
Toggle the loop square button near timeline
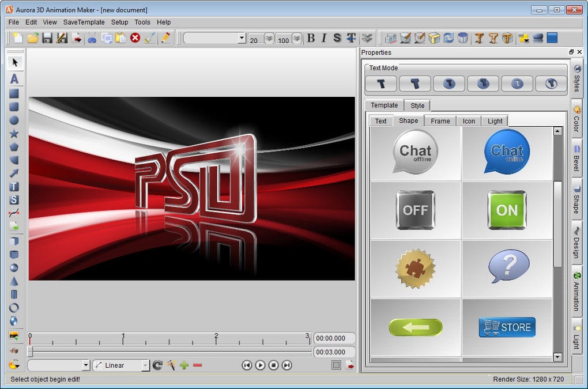(x=336, y=365)
